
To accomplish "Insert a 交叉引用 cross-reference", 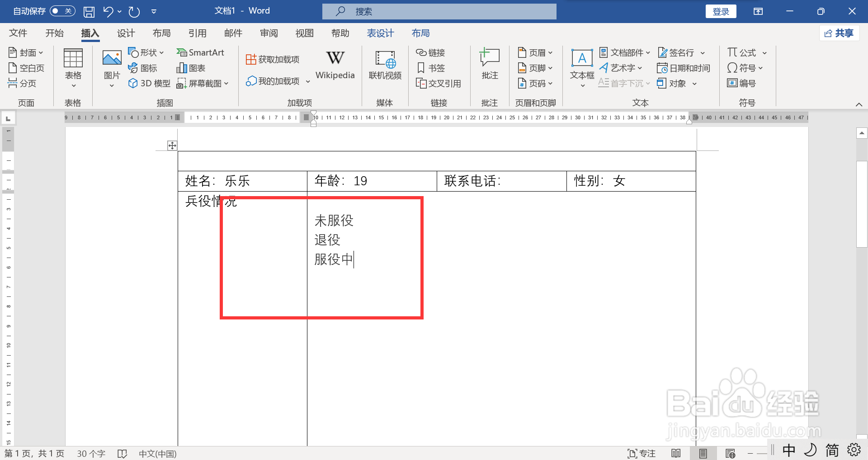I will 439,83.
